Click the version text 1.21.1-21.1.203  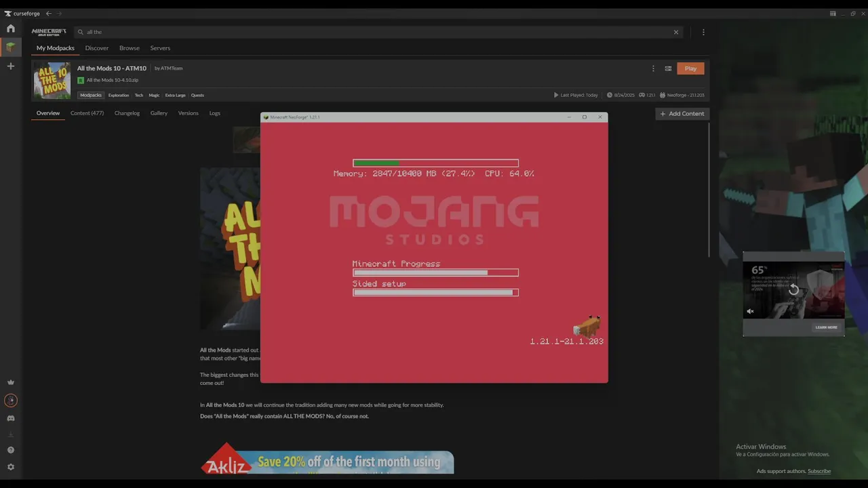tap(567, 342)
